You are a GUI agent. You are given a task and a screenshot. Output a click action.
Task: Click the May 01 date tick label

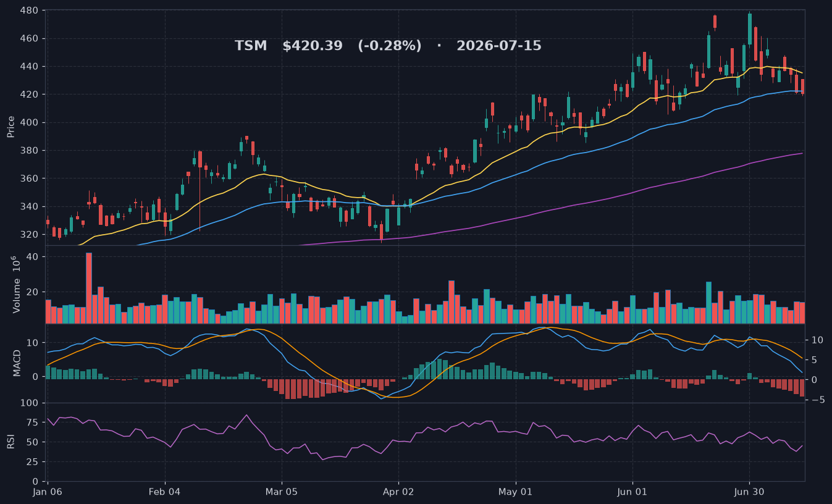(x=515, y=492)
